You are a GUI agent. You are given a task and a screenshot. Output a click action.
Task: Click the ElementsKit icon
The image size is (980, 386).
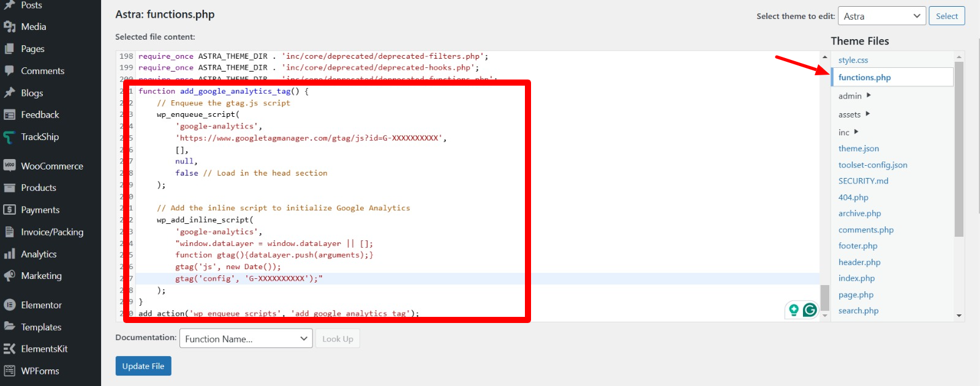(9, 349)
